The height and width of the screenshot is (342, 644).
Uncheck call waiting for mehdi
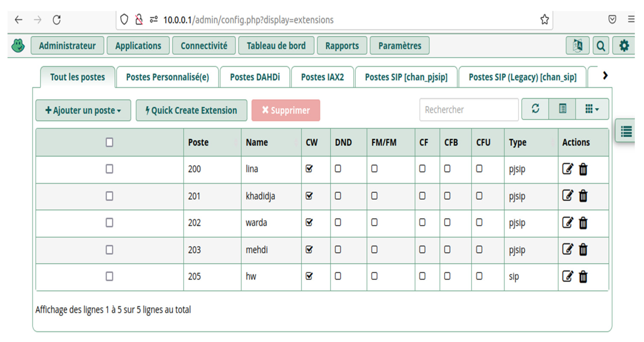coord(309,249)
